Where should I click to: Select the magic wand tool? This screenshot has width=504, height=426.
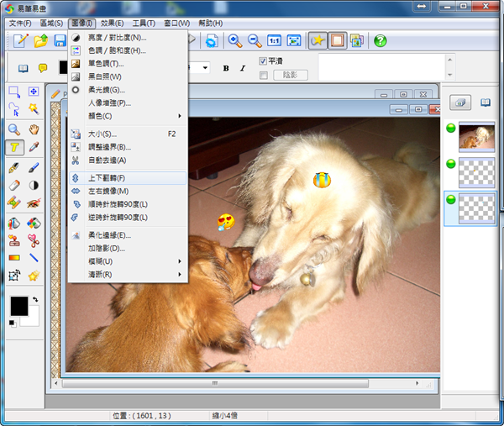pyautogui.click(x=34, y=109)
